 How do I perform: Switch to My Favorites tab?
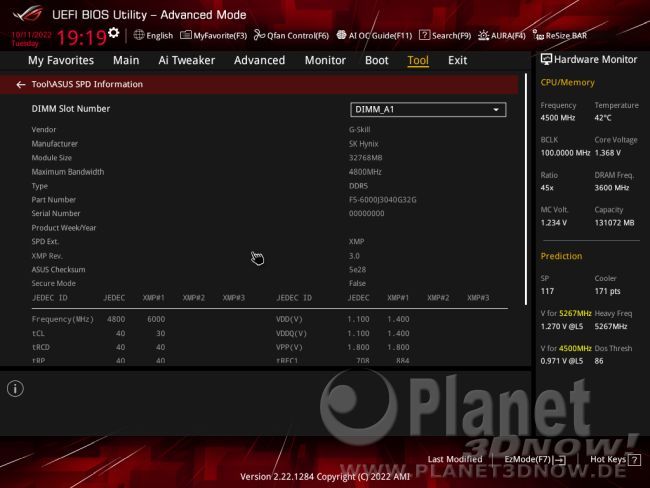(61, 61)
